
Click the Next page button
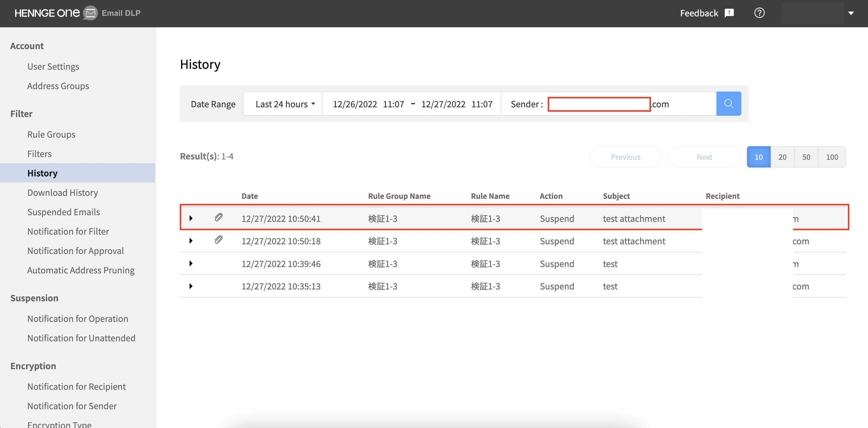(704, 157)
